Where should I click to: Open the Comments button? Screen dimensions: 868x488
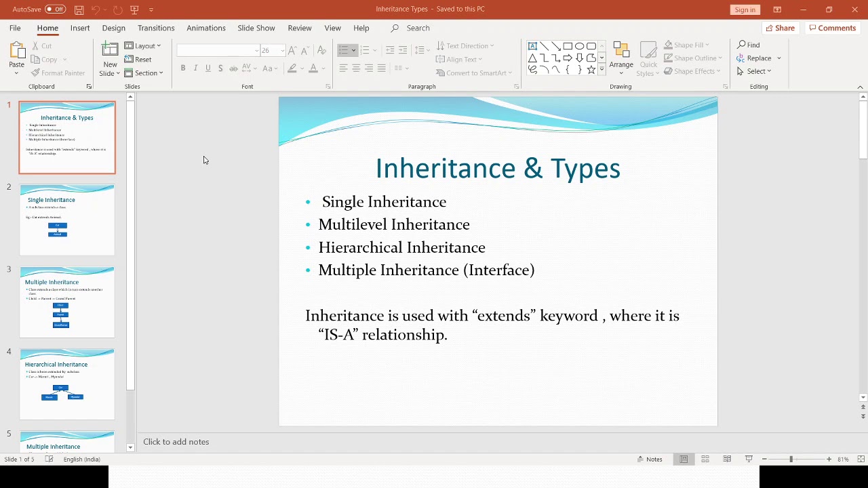pos(832,28)
